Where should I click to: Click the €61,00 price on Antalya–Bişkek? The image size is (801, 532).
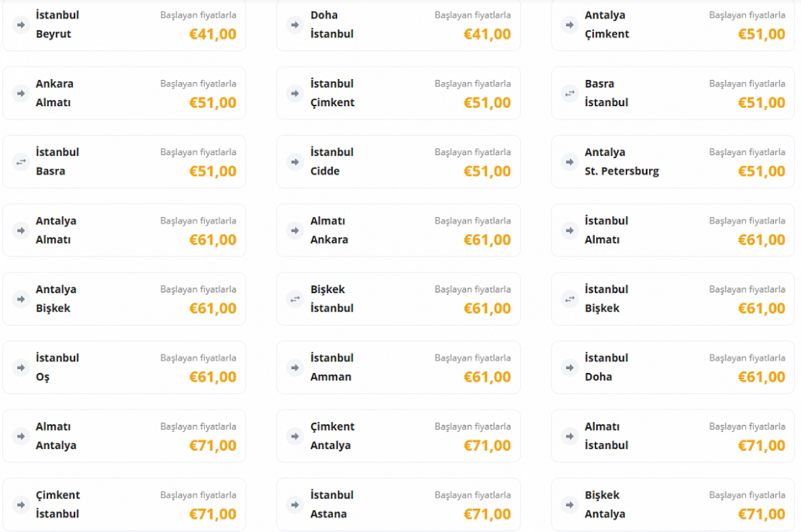pyautogui.click(x=212, y=309)
